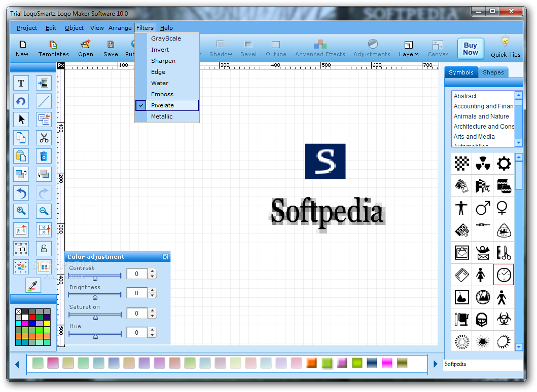This screenshot has height=392, width=537.
Task: Apply the Edge filter
Action: [x=167, y=72]
